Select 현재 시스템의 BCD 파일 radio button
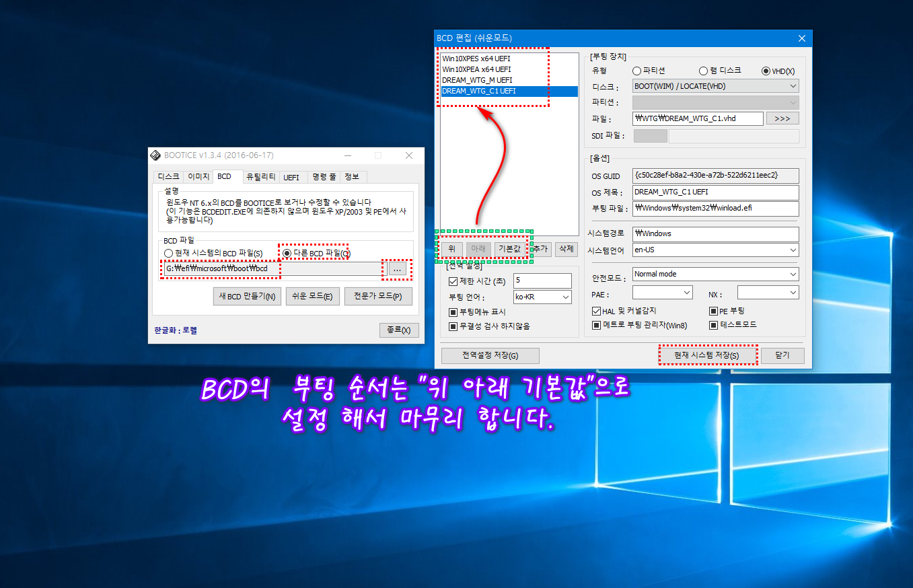 point(213,253)
